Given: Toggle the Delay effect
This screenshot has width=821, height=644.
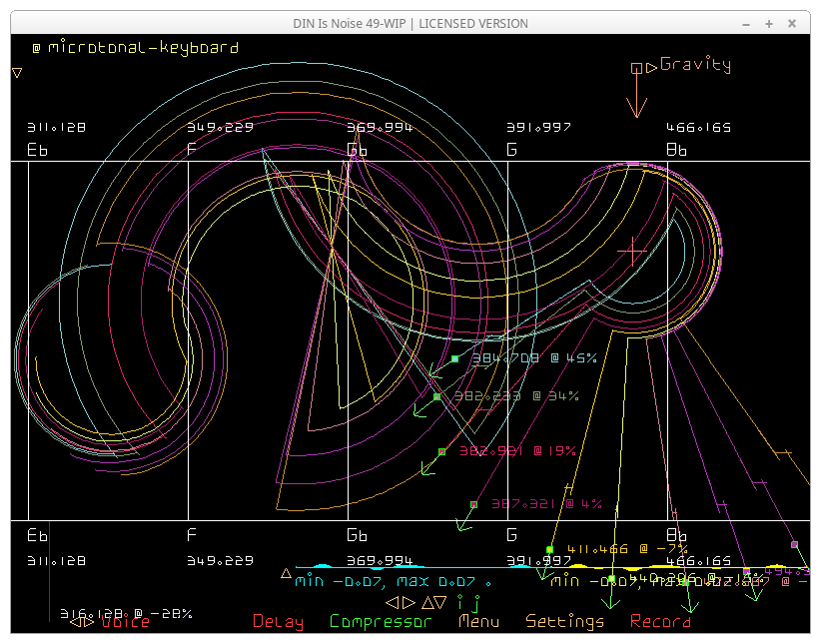Looking at the screenshot, I should 278,621.
